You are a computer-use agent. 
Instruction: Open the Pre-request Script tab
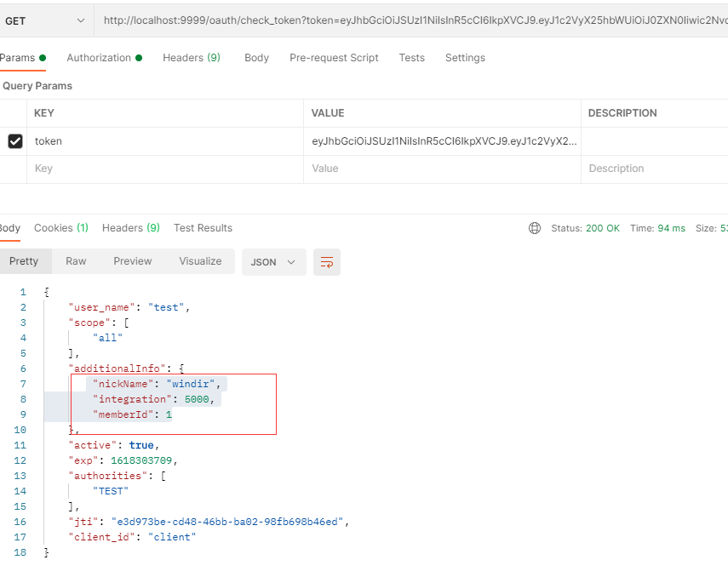pyautogui.click(x=334, y=58)
